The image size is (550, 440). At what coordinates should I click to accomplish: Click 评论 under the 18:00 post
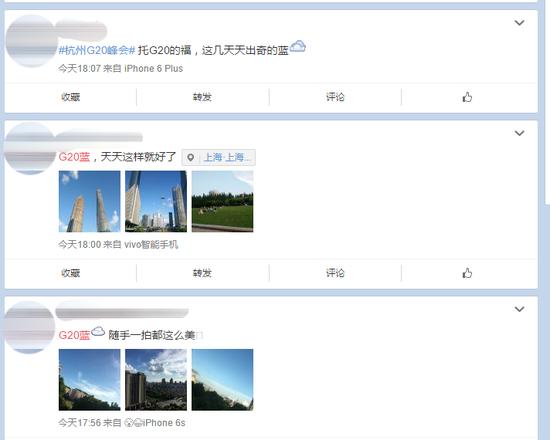coord(335,273)
